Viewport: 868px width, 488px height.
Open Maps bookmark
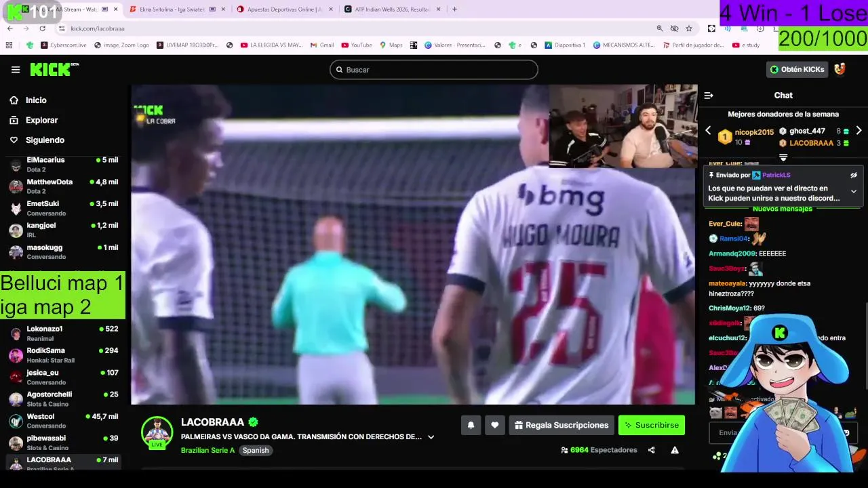391,45
